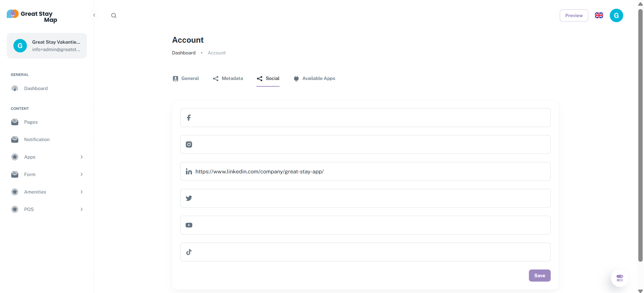The image size is (644, 293).
Task: Focus the Twitter URL input field
Action: (365, 198)
